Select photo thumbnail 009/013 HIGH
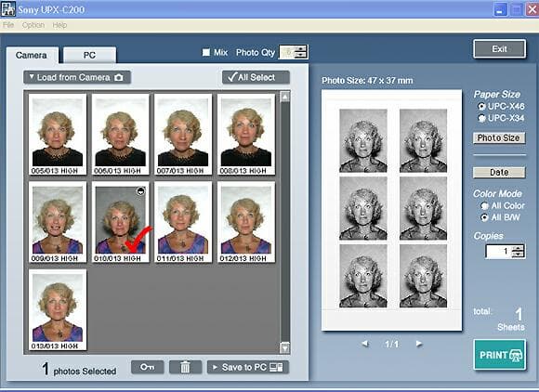This screenshot has height=392, width=539. pos(58,222)
